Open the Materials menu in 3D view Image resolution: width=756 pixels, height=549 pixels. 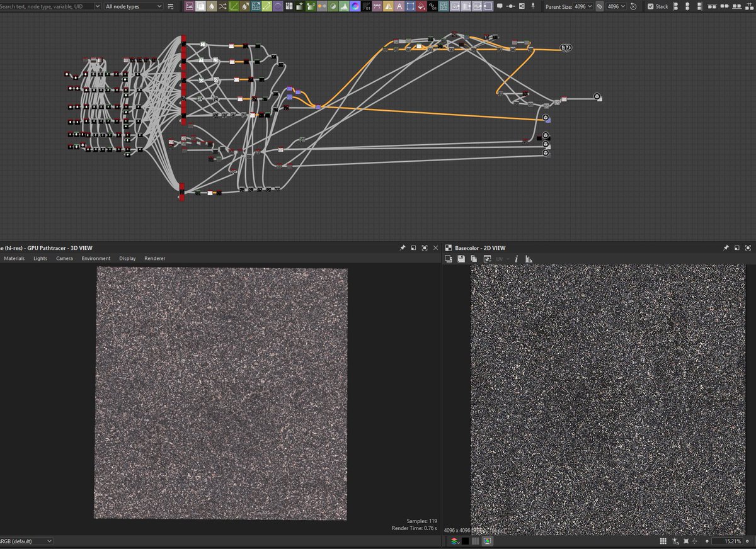tap(14, 259)
